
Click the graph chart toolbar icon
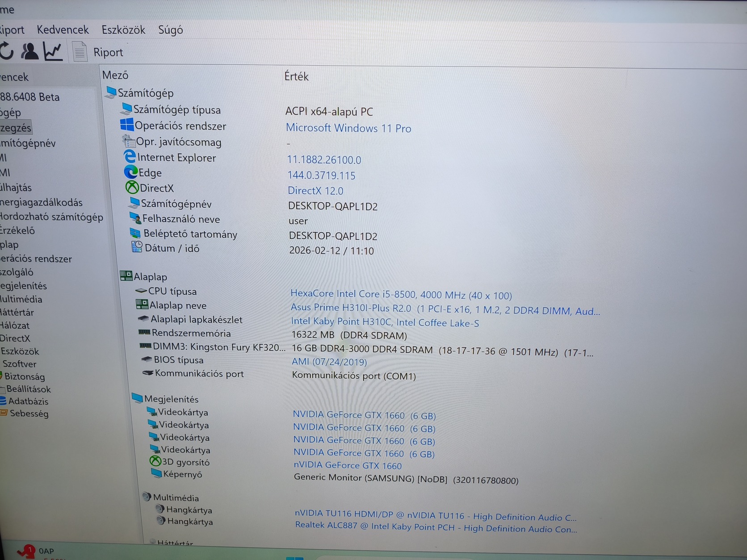pyautogui.click(x=53, y=51)
